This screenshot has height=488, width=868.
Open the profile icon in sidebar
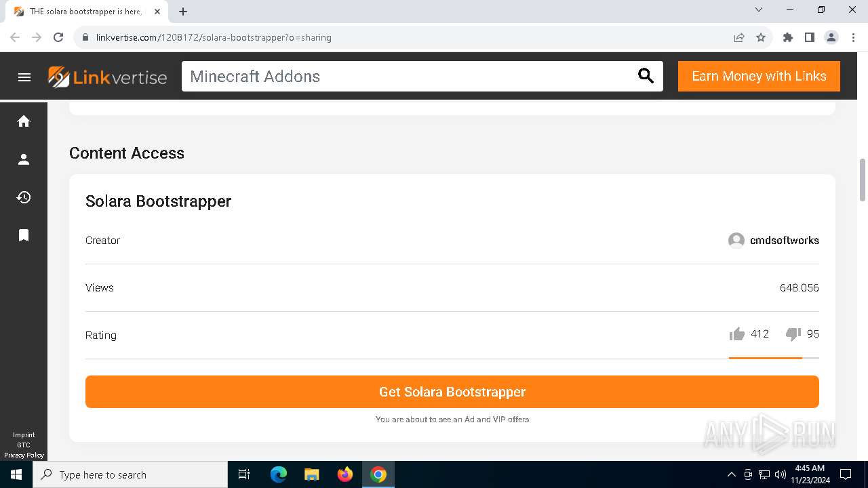(24, 159)
